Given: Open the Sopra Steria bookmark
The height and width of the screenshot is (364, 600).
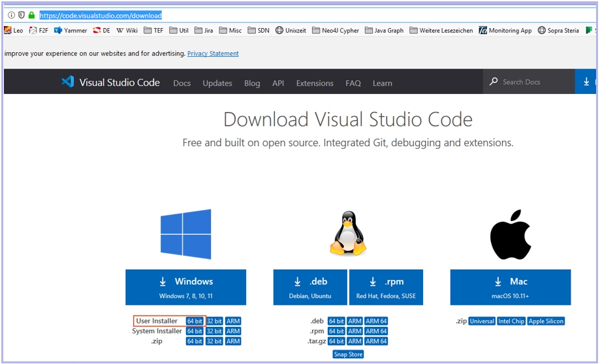Looking at the screenshot, I should click(558, 30).
